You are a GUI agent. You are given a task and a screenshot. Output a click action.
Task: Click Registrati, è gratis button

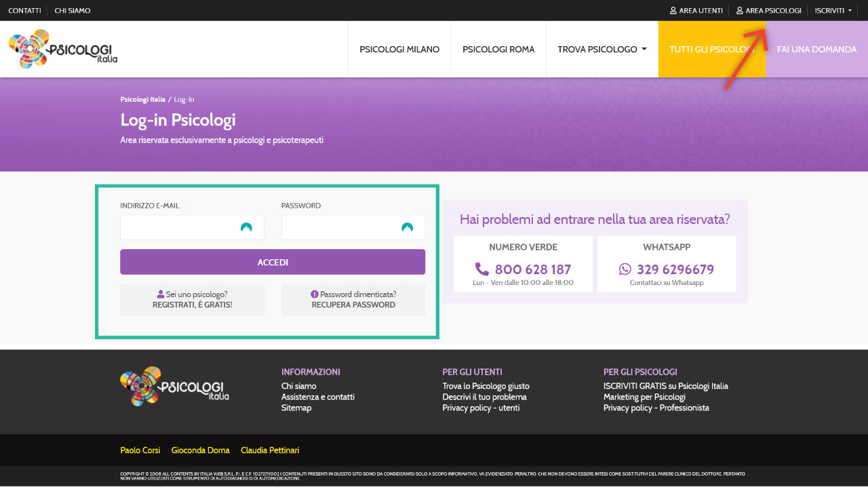pos(192,300)
